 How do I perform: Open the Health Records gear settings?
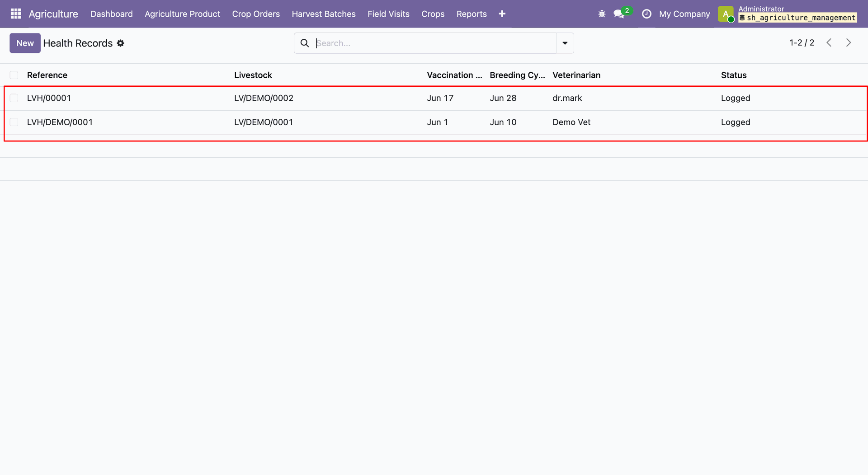pyautogui.click(x=120, y=43)
